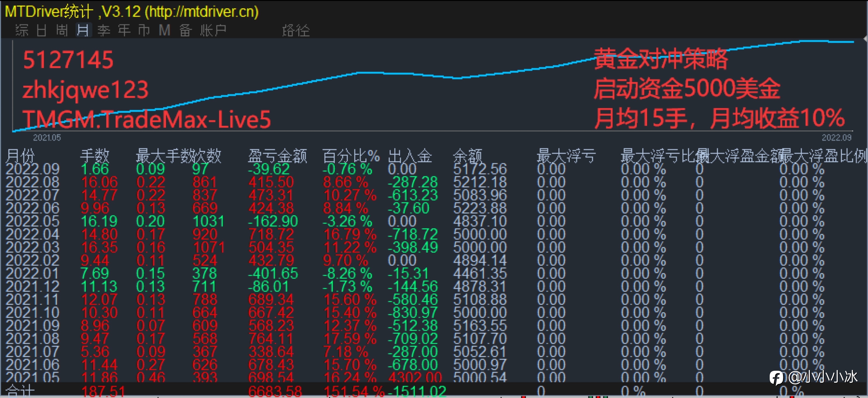Select the 2022.04 month row label

click(x=32, y=234)
